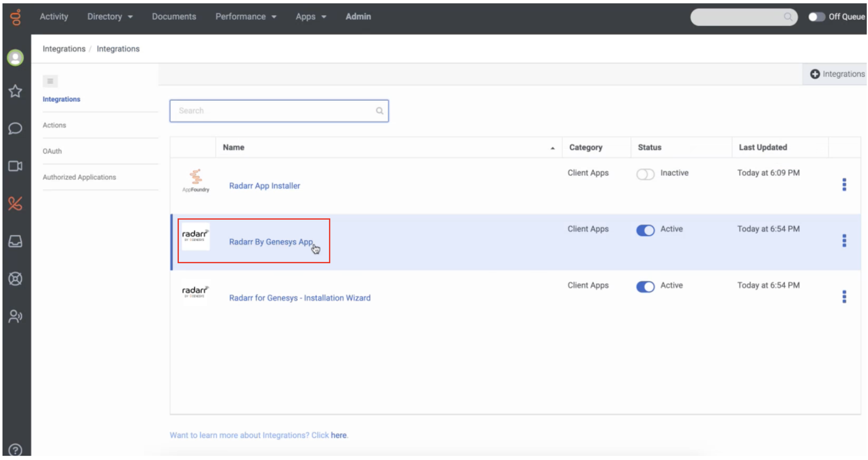This screenshot has height=460, width=868.
Task: Toggle Radarr App Installer status to active
Action: coord(645,174)
